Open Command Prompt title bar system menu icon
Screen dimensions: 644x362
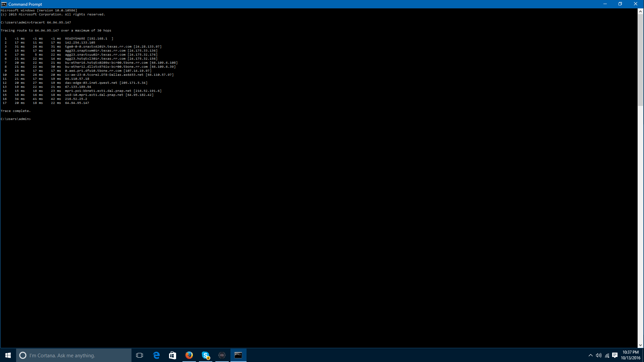click(x=4, y=4)
